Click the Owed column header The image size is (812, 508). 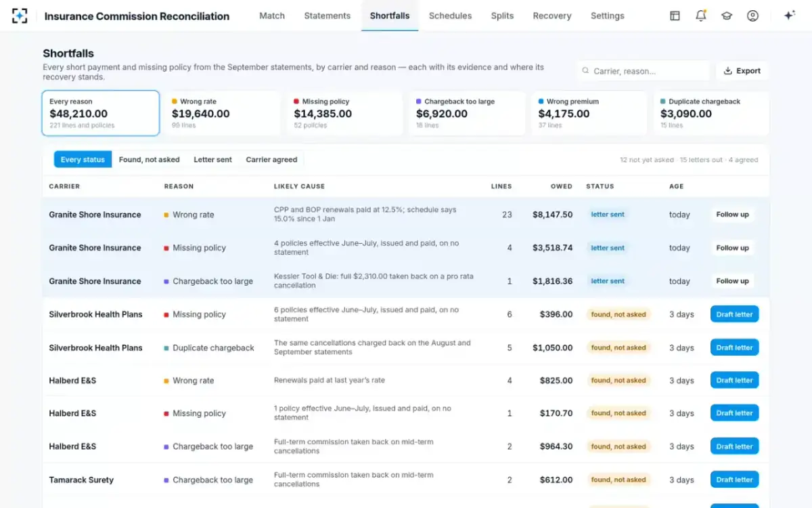tap(561, 186)
